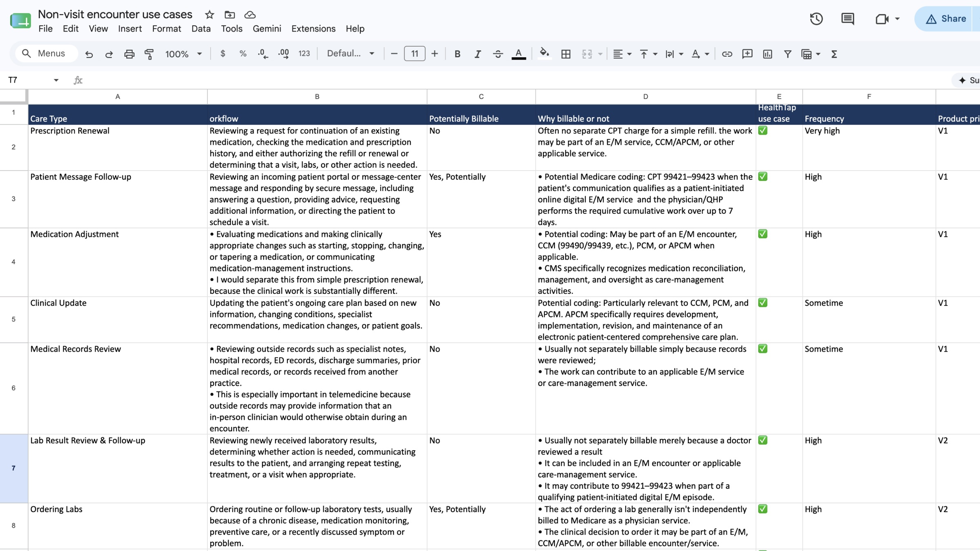Select the 'Medication Adjustment' cell
The height and width of the screenshot is (551, 980).
118,262
